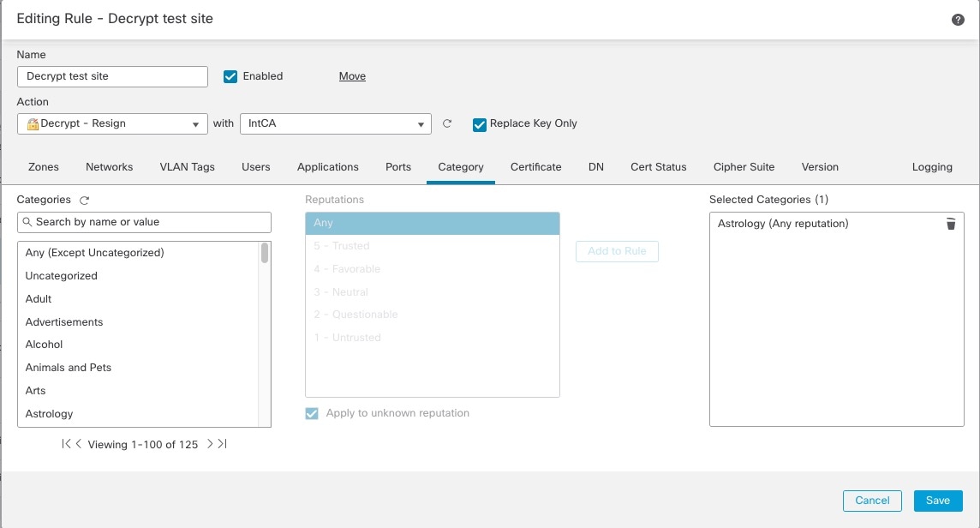Select the 4 - Favorable reputation

pyautogui.click(x=433, y=269)
